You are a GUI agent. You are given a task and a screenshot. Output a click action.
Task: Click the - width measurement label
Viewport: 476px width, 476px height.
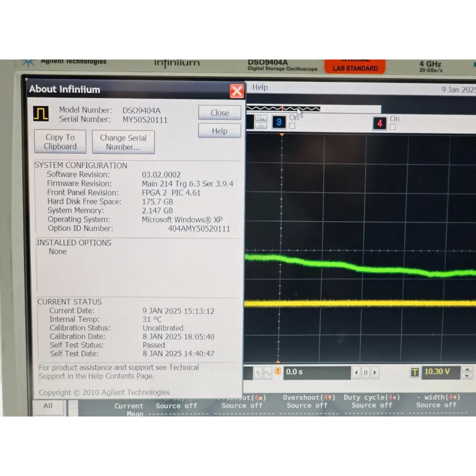(438, 397)
